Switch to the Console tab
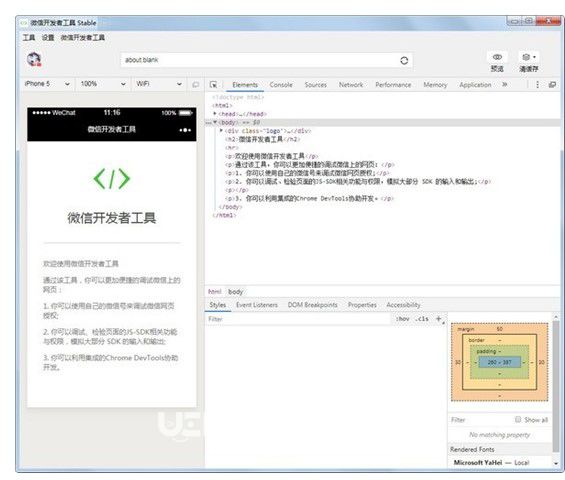565x480 pixels. click(281, 85)
